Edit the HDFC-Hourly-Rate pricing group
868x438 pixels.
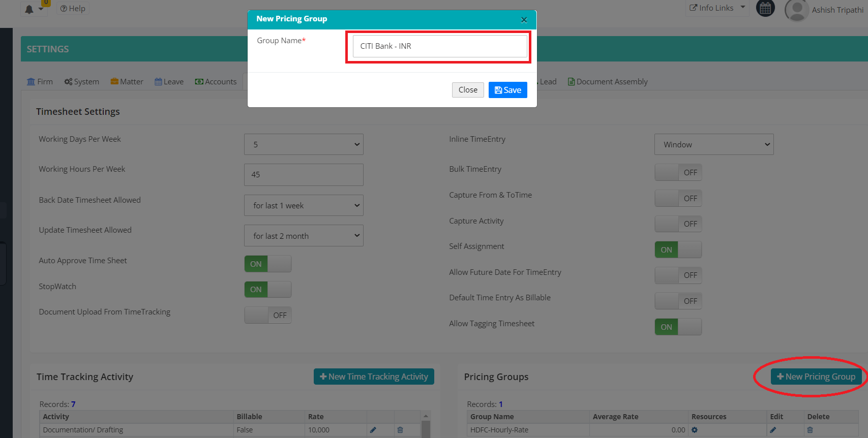tap(773, 430)
